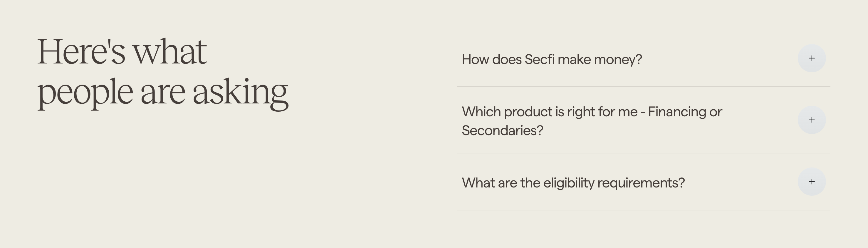Show the answer on eligibility requirements

(811, 182)
